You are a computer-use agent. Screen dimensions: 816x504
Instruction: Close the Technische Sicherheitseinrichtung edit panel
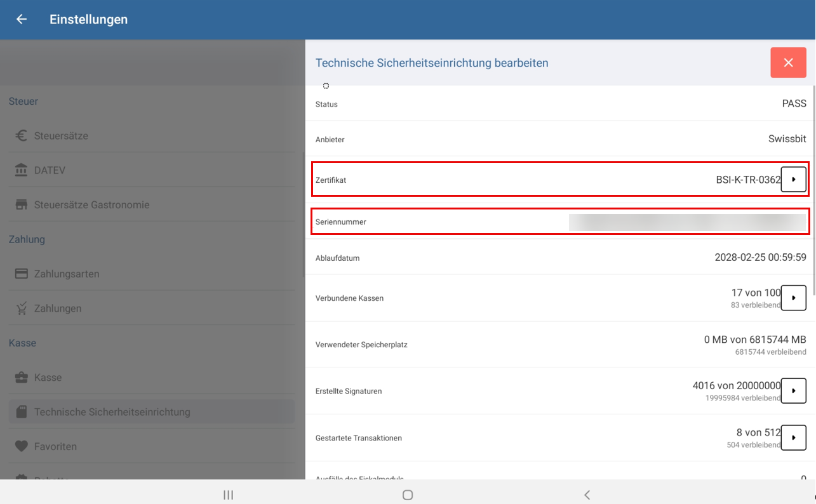click(788, 62)
